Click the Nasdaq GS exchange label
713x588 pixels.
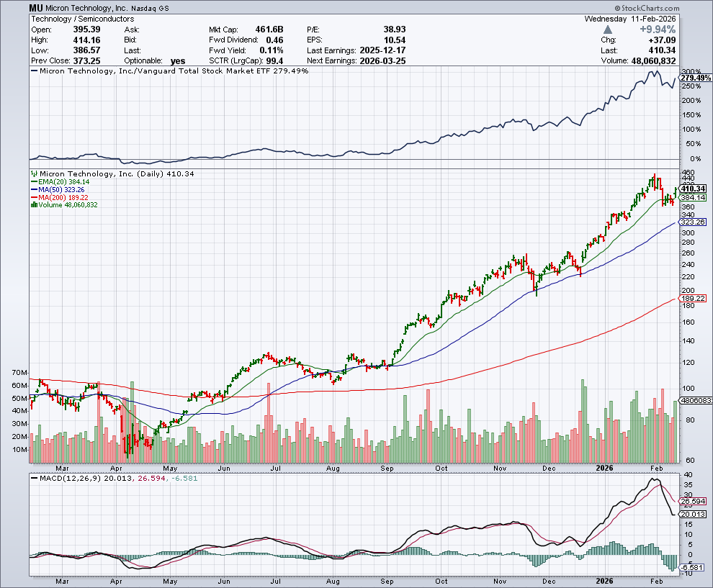[x=150, y=8]
